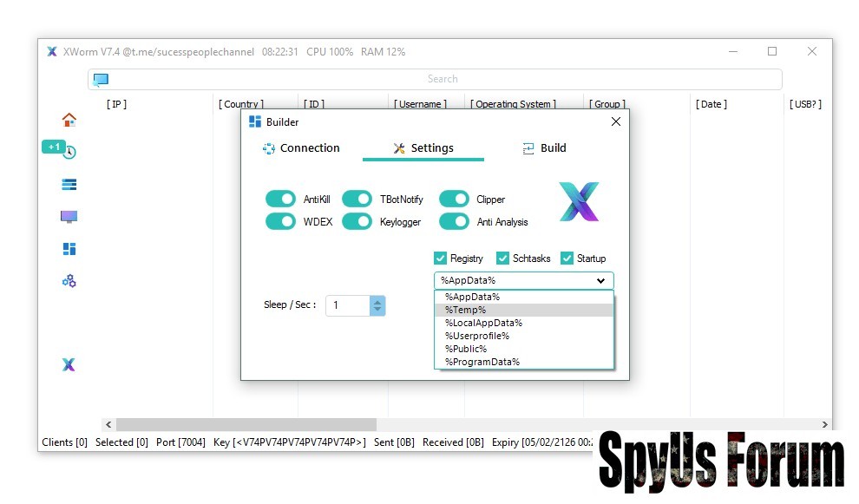The height and width of the screenshot is (504, 859).
Task: Toggle the Anti Analysis switch
Action: pyautogui.click(x=454, y=221)
